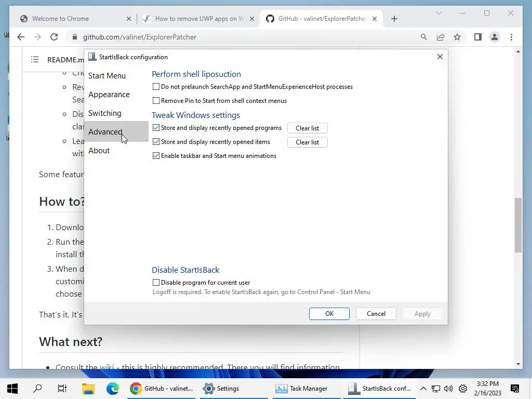
Task: Select StartIsBack conf taskbar item
Action: [x=379, y=389]
